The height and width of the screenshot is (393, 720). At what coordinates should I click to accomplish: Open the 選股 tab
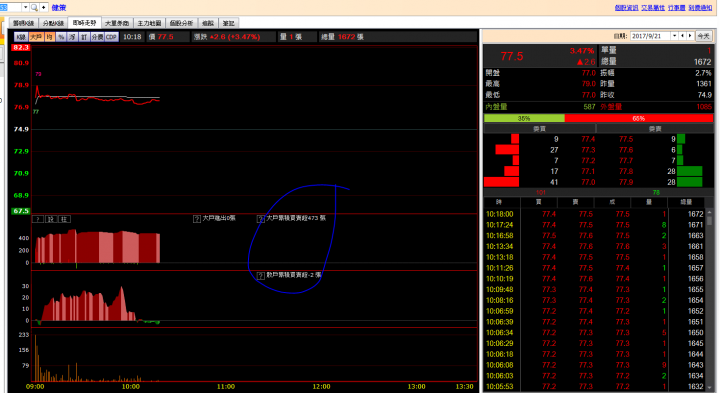pos(208,23)
